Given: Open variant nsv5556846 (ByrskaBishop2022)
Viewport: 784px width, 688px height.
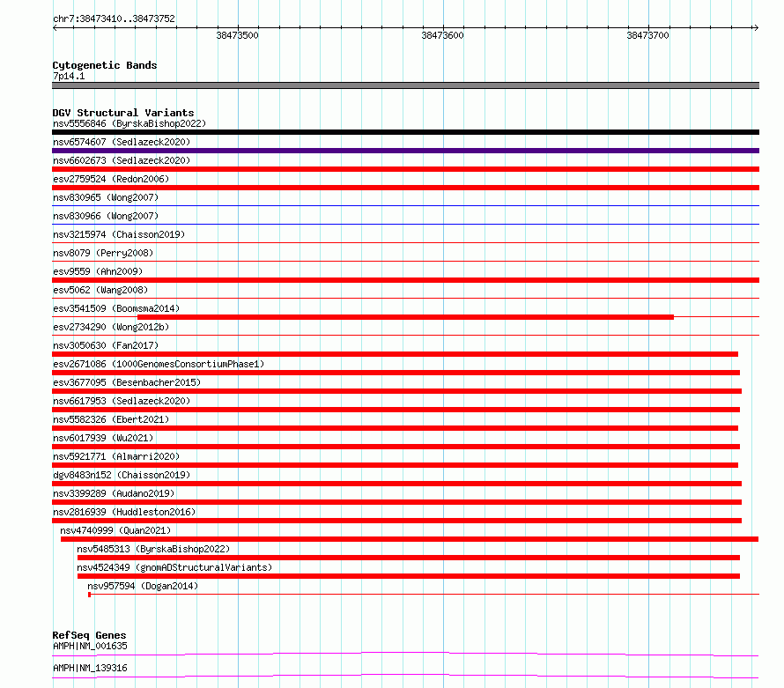Looking at the screenshot, I should 129,123.
